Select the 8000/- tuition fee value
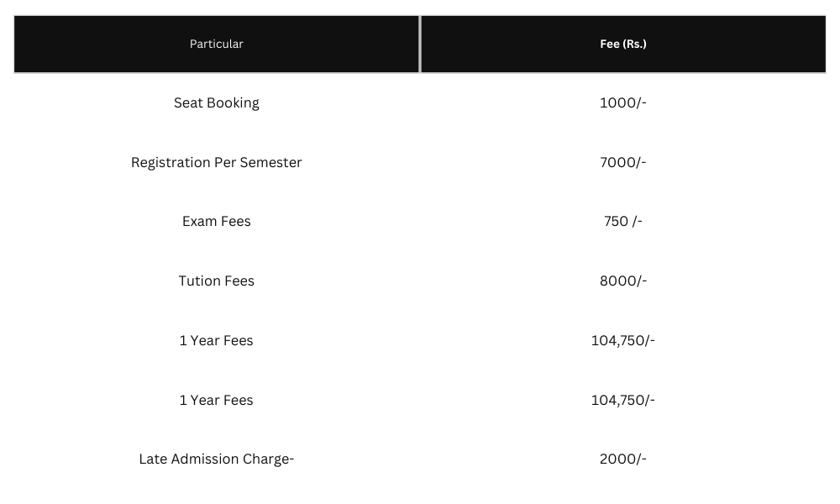This screenshot has height=504, width=840. click(623, 281)
